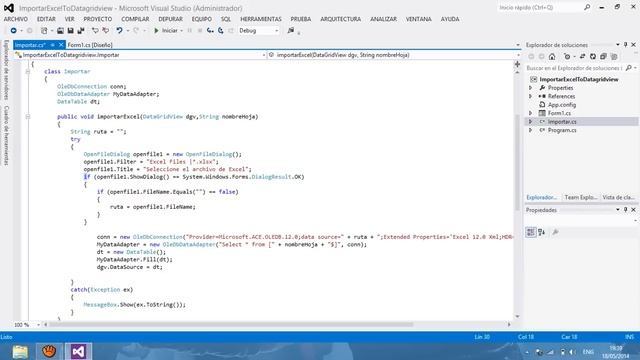The height and width of the screenshot is (360, 640).
Task: Click the Pending Changes Filter icon in Solution Explorer
Action: (x=567, y=57)
